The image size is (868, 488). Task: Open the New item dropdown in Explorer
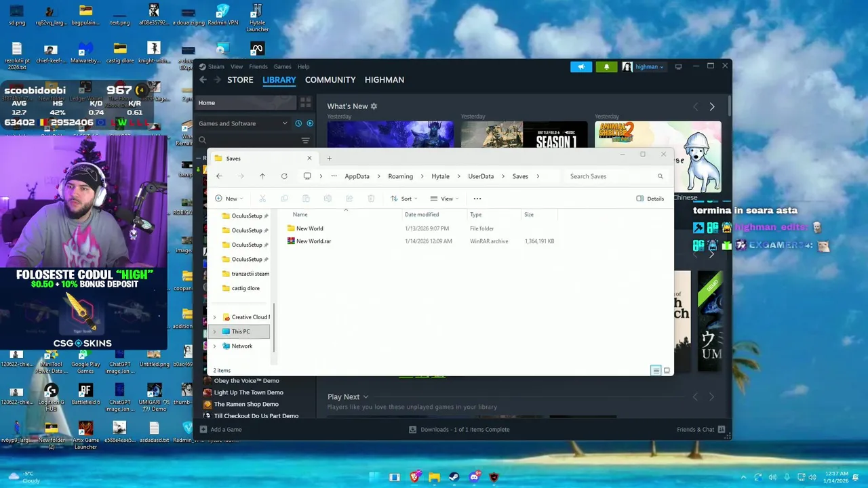tap(229, 199)
